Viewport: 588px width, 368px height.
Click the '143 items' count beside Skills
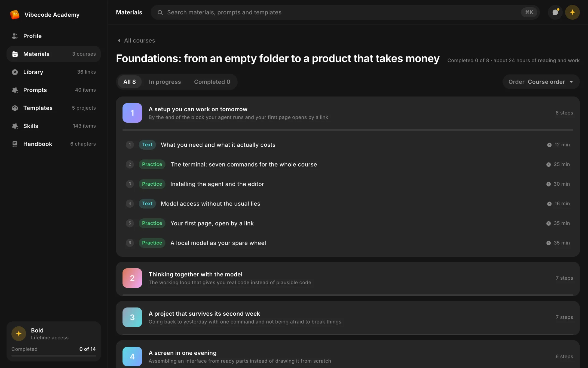[x=84, y=126]
